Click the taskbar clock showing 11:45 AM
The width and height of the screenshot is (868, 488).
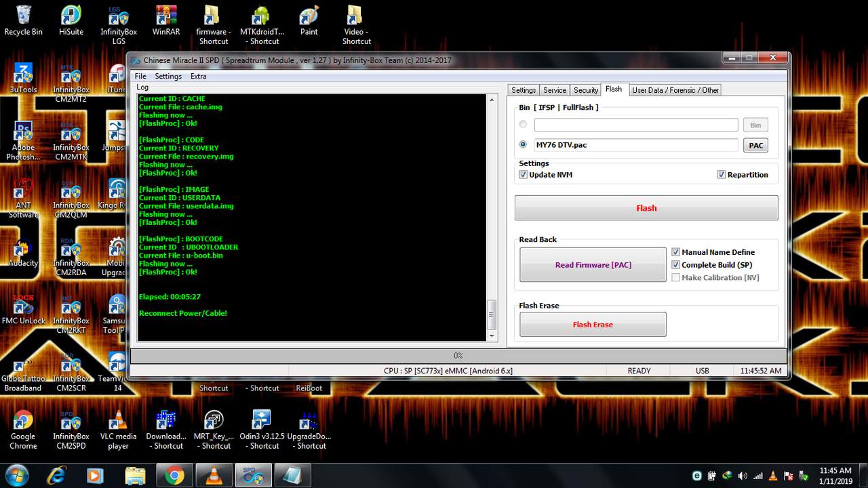pos(835,475)
